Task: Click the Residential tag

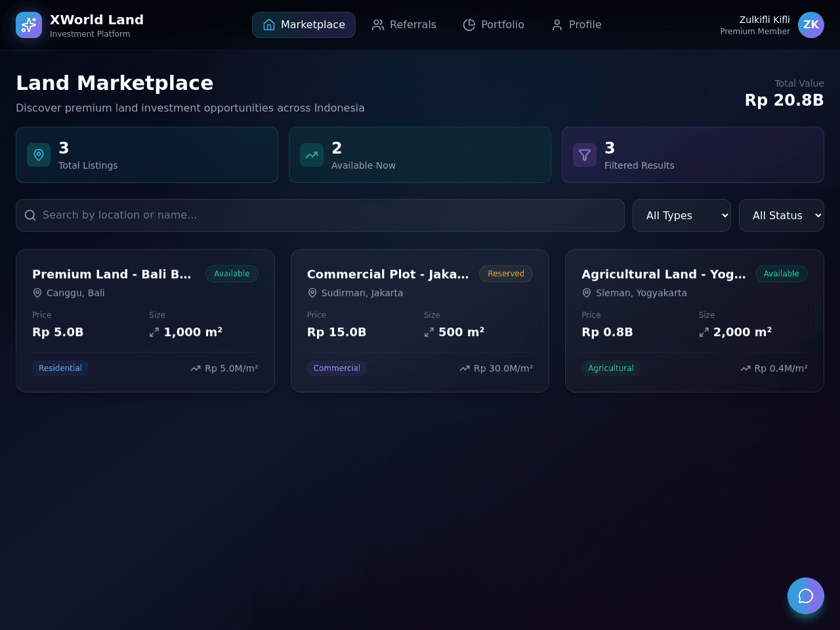Action: [60, 368]
